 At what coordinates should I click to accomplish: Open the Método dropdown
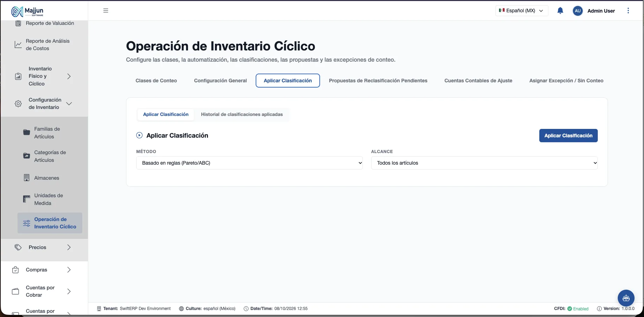click(249, 163)
